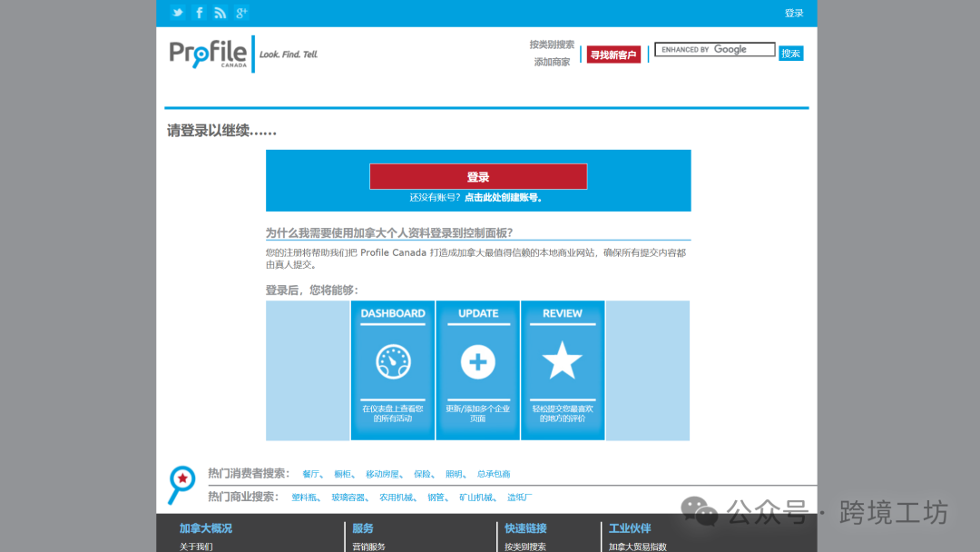Click the UPDATE plus icon

click(477, 360)
